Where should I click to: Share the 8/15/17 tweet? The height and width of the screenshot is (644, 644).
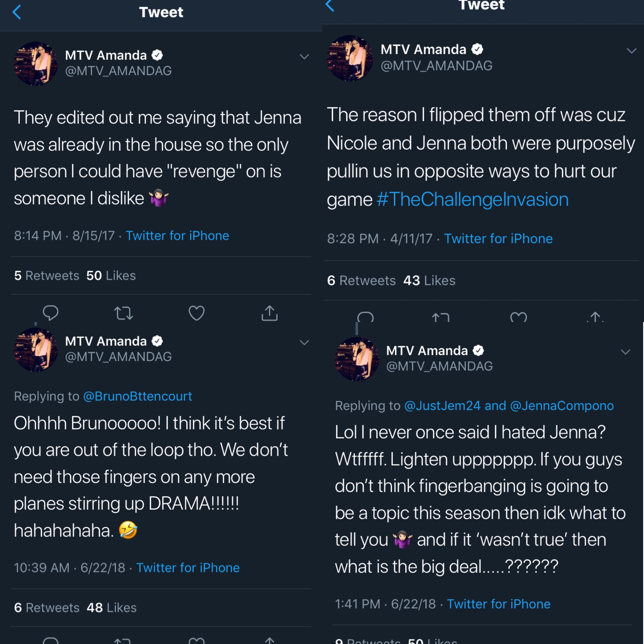(x=269, y=313)
